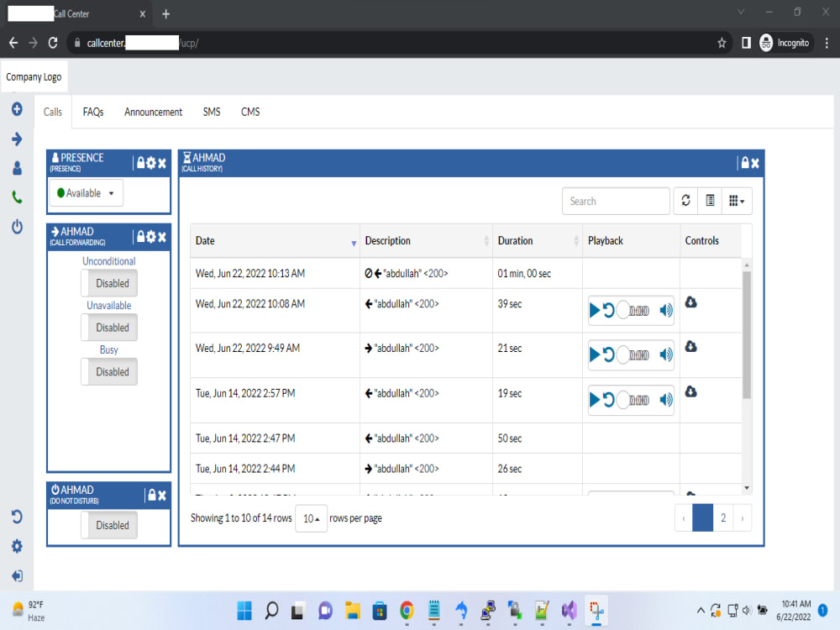Open the export list icon beside refresh
The height and width of the screenshot is (630, 840).
pyautogui.click(x=710, y=201)
